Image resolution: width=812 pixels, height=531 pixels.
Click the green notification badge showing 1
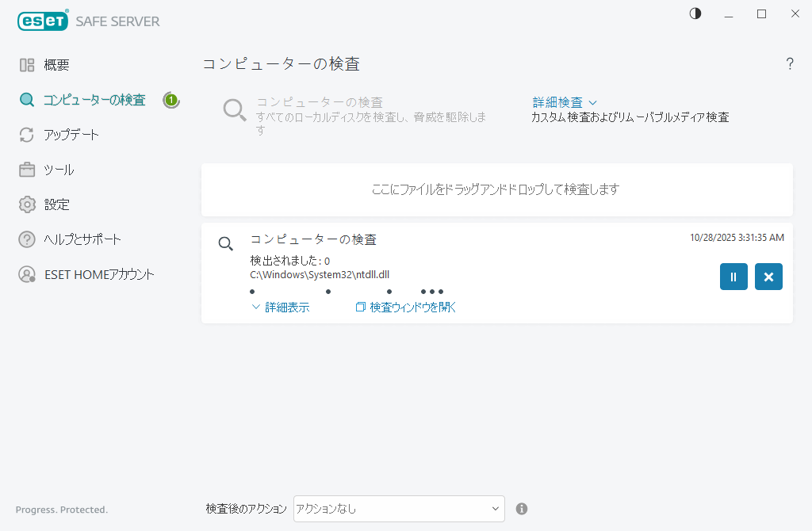click(x=171, y=100)
